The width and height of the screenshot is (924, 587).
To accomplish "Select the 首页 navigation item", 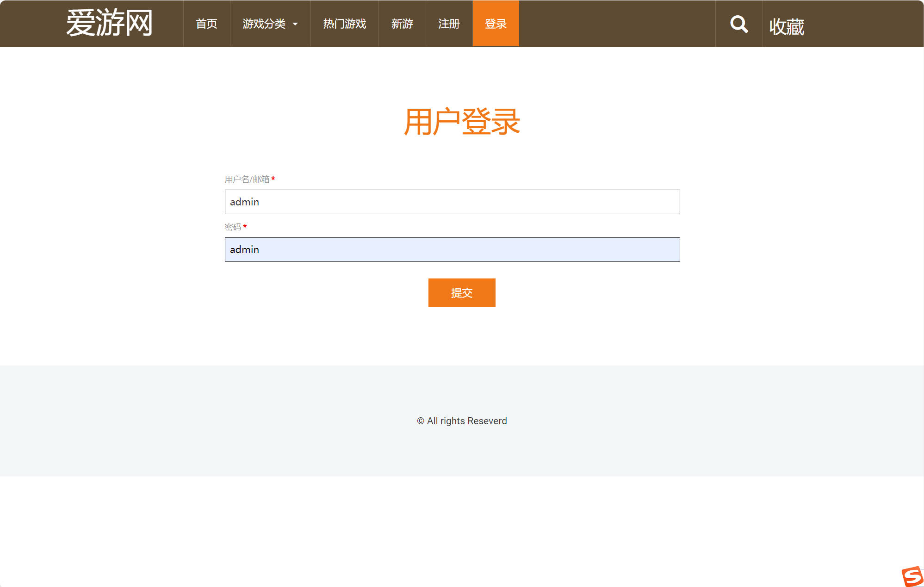I will [x=207, y=24].
